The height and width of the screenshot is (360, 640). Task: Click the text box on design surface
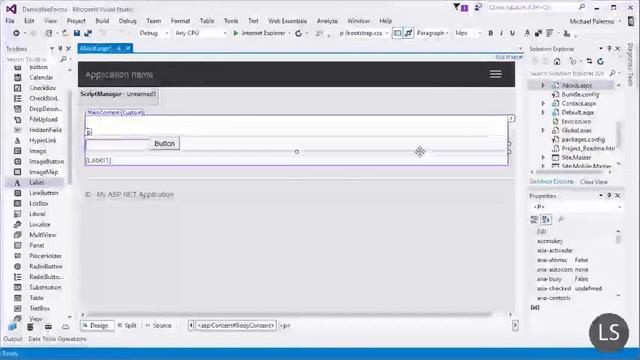point(118,144)
